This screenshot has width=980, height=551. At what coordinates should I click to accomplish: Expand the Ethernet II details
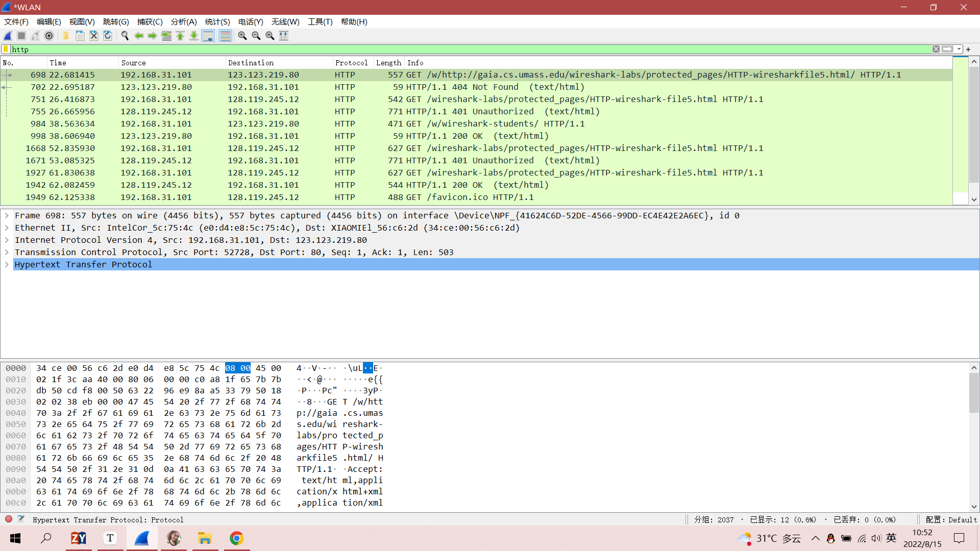coord(7,228)
